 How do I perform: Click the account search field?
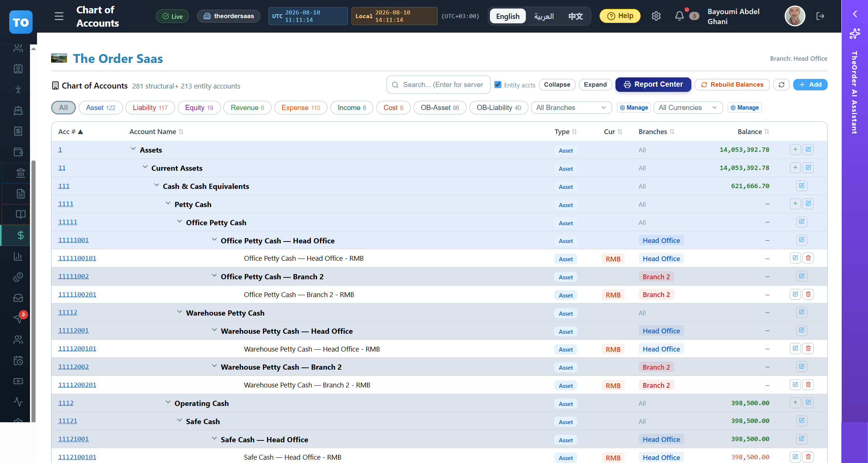[438, 85]
